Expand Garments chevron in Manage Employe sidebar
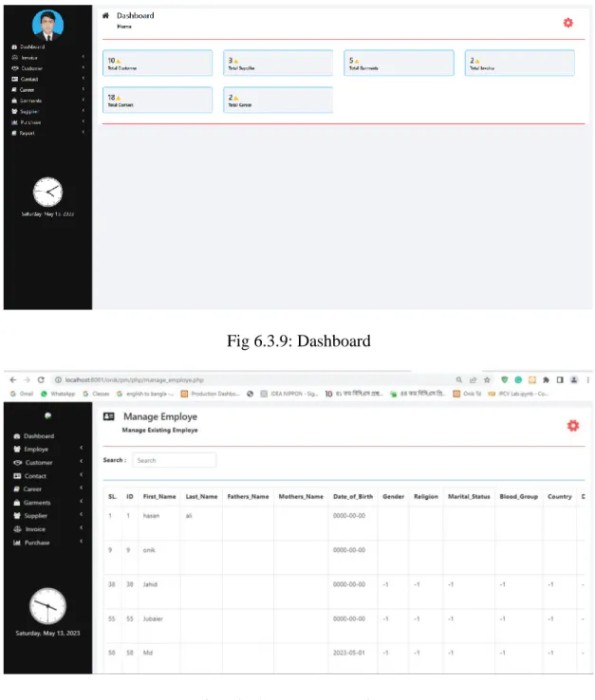Screen dimensions: 595x700 [x=82, y=501]
